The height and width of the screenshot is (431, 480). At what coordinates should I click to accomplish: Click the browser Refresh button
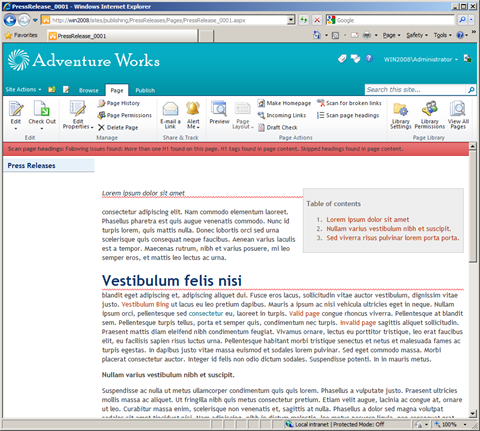[x=303, y=20]
